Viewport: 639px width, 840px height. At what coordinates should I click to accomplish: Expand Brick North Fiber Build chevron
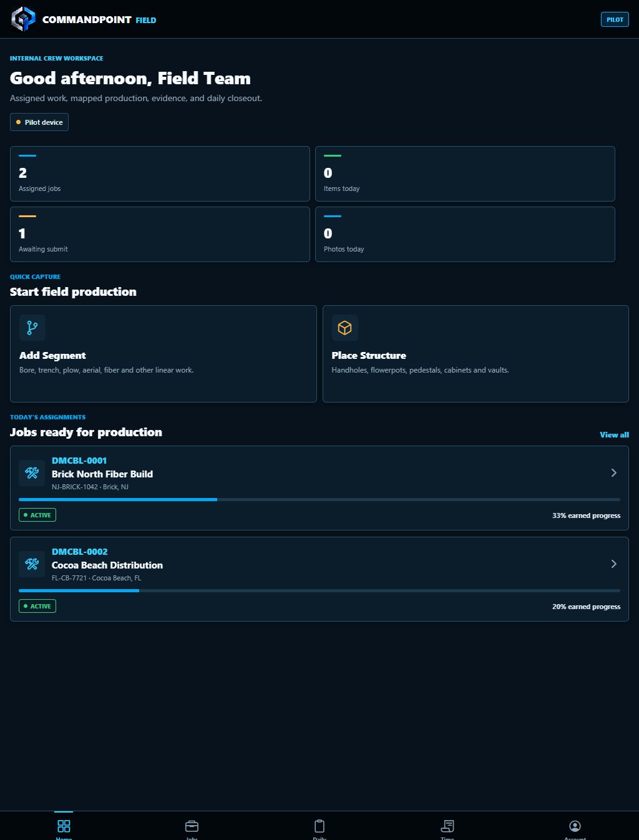[x=614, y=473]
